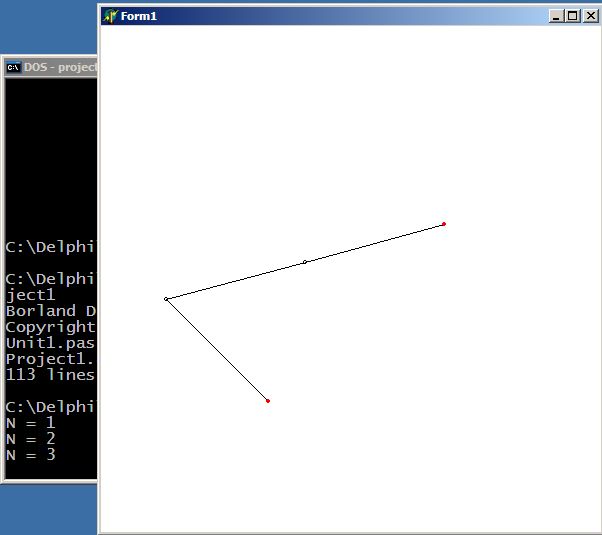Click the "Unit1.pas" text in console

50,343
